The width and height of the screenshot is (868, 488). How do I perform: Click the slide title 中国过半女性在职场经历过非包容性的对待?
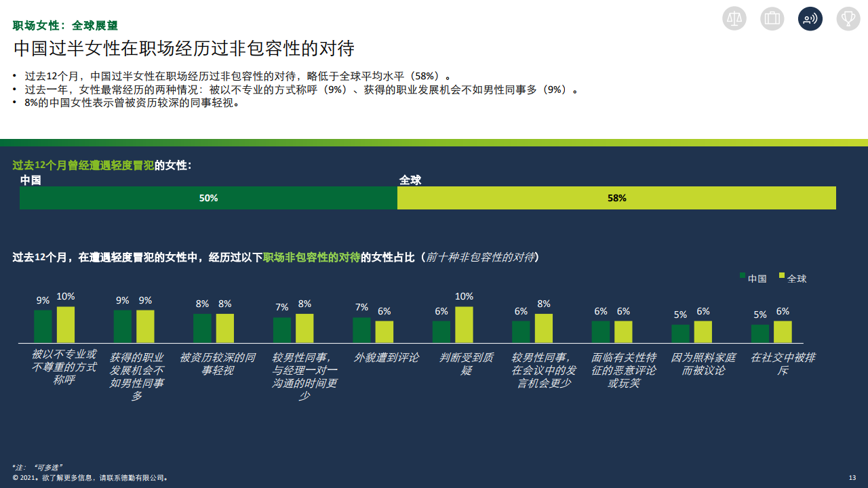[x=184, y=49]
